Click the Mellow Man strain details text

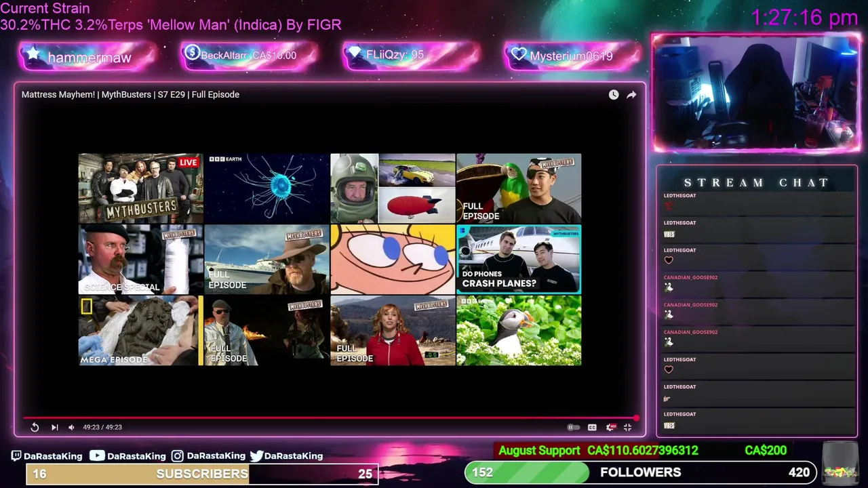(171, 25)
